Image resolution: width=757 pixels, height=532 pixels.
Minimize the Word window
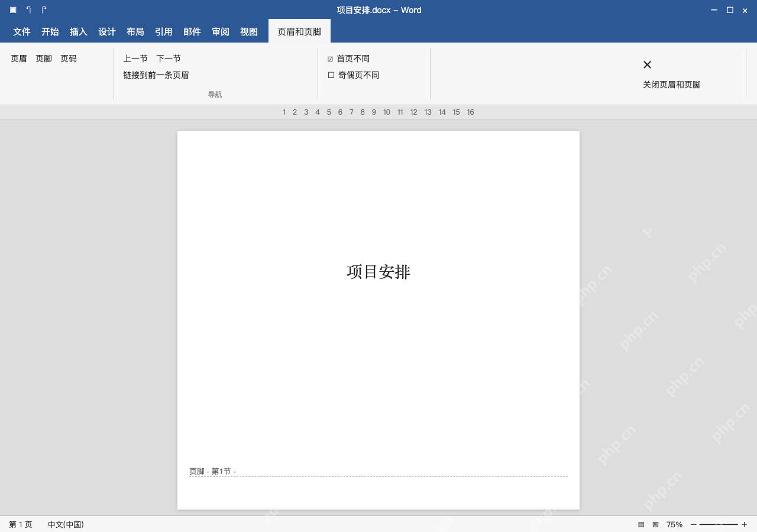click(x=714, y=10)
